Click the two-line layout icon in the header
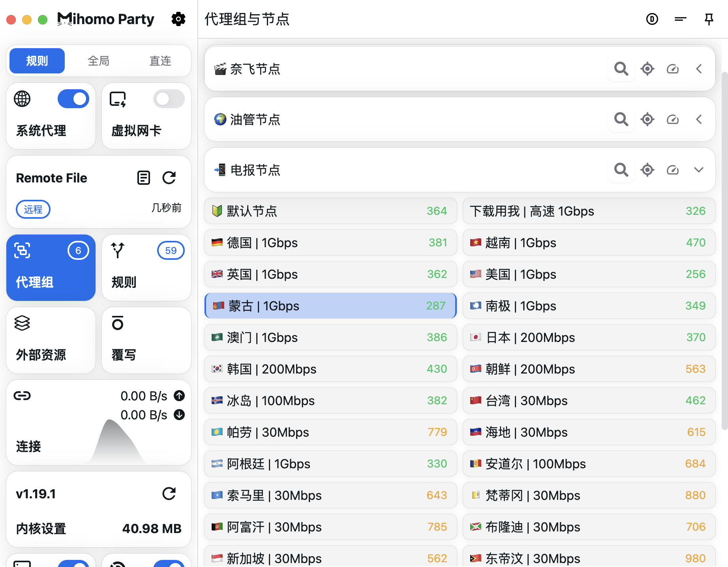This screenshot has height=567, width=728. click(x=681, y=19)
